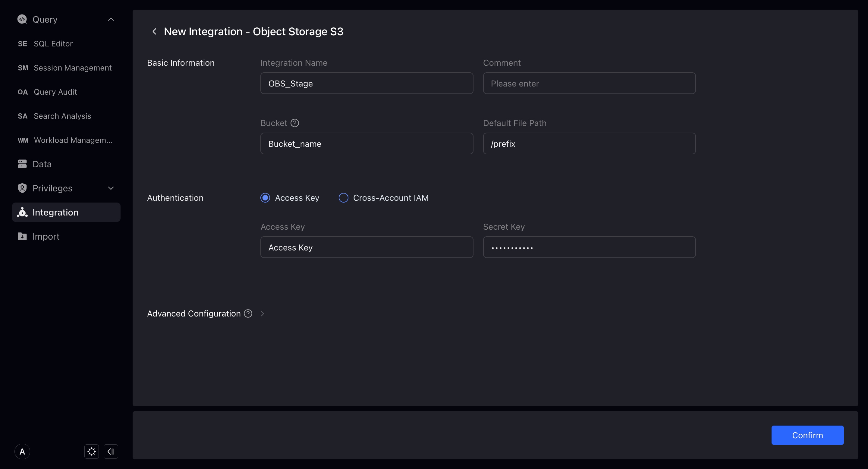Image resolution: width=868 pixels, height=469 pixels.
Task: Collapse the Query section chevron
Action: coord(111,19)
